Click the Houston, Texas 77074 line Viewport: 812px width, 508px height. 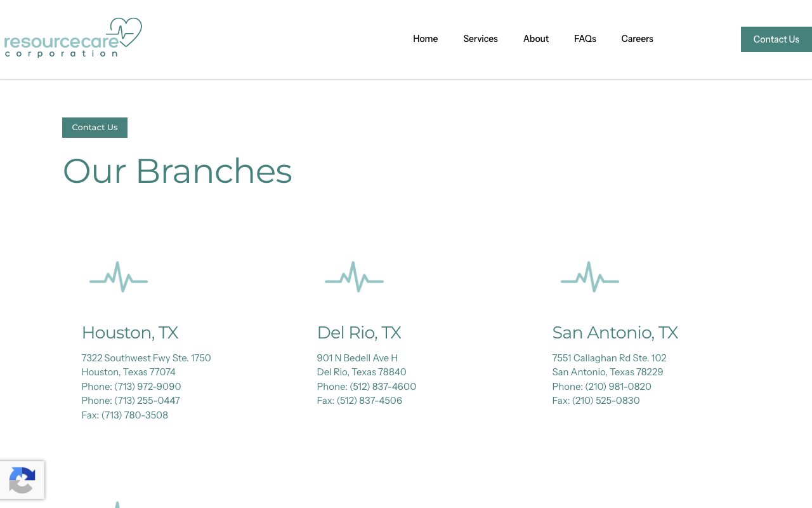[128, 372]
